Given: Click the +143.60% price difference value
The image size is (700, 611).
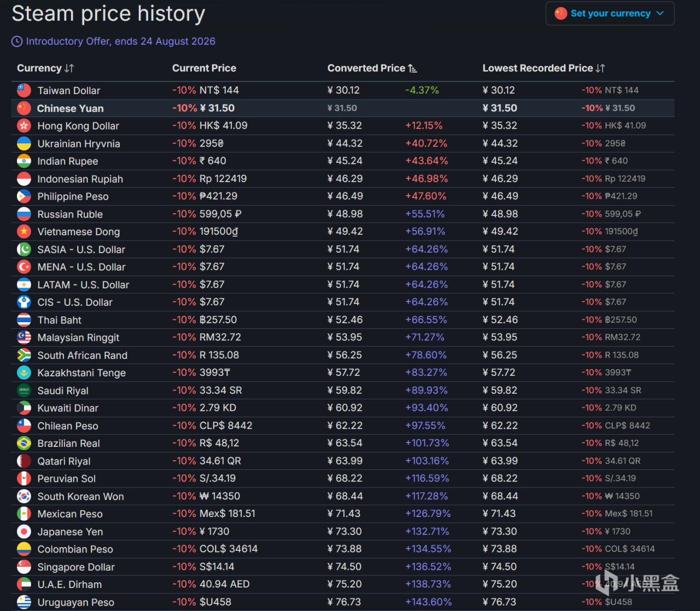Looking at the screenshot, I should point(428,602).
